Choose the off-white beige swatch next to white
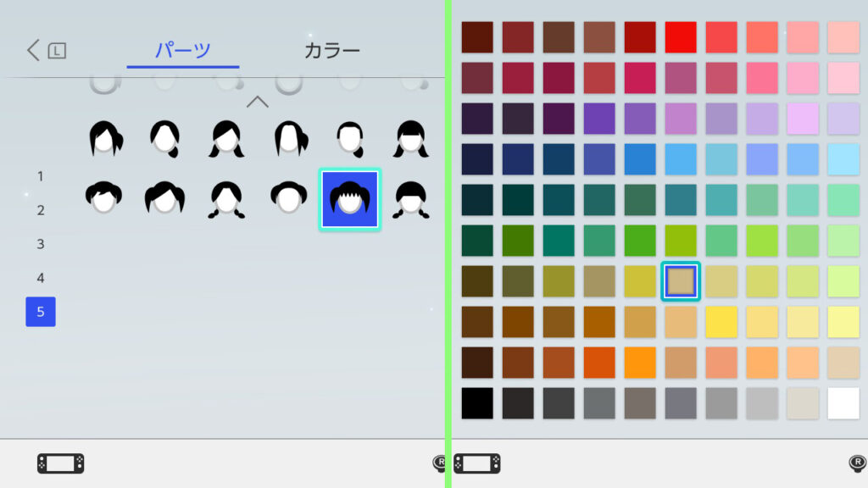 [x=803, y=403]
